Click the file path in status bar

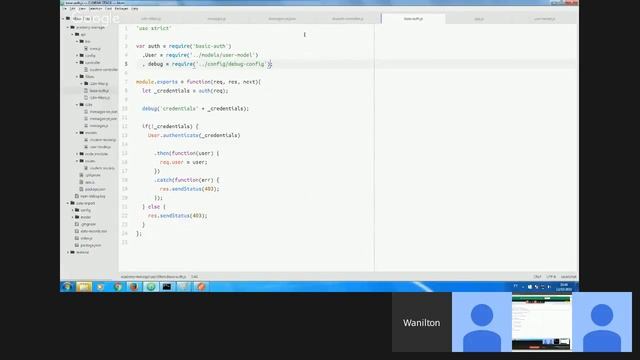pyautogui.click(x=153, y=277)
